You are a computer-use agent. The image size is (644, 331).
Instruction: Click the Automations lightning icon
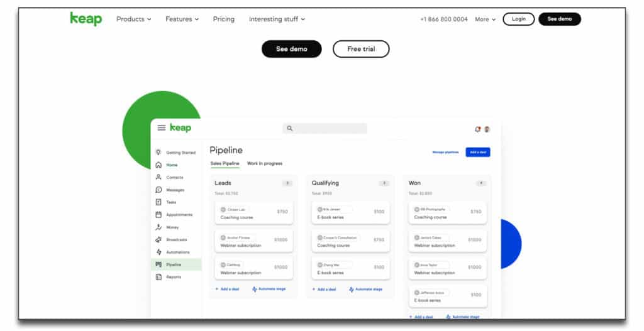tap(158, 252)
